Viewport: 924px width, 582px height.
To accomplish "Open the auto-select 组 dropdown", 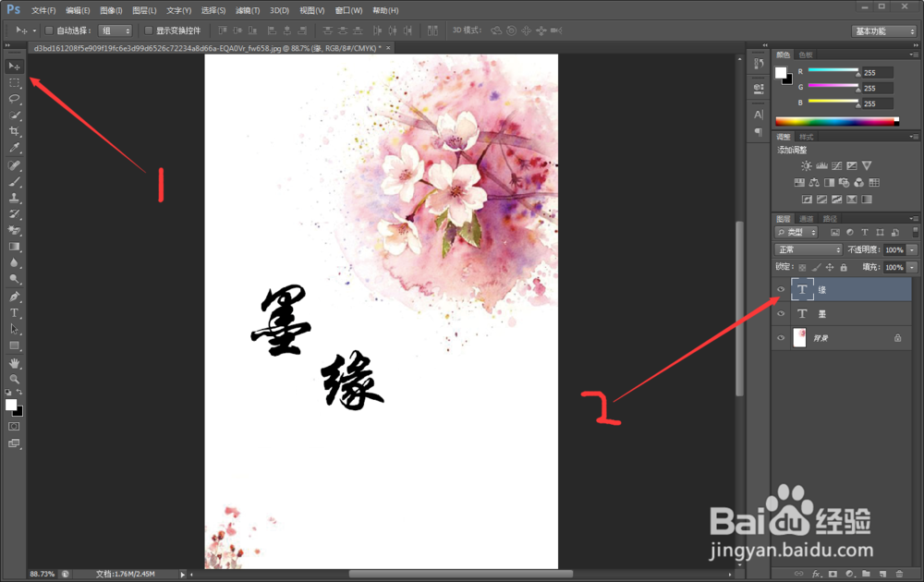I will (115, 30).
